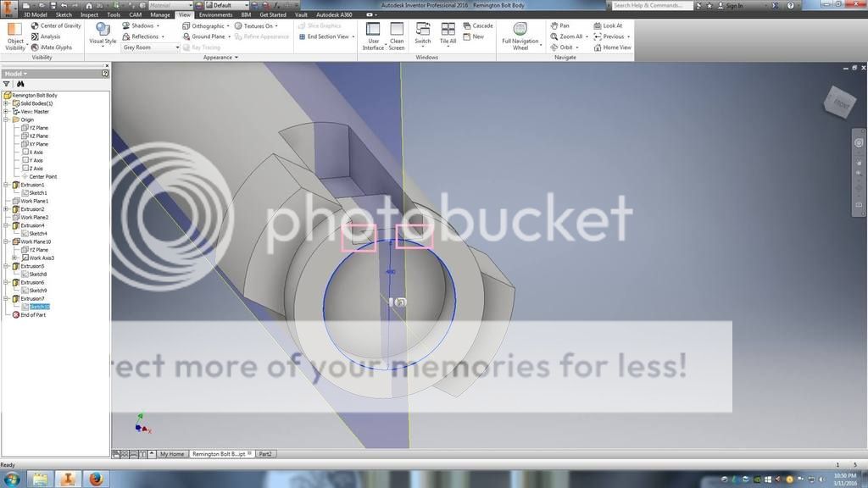Select Extrusion7 in the model tree
868x488 pixels.
(x=32, y=298)
